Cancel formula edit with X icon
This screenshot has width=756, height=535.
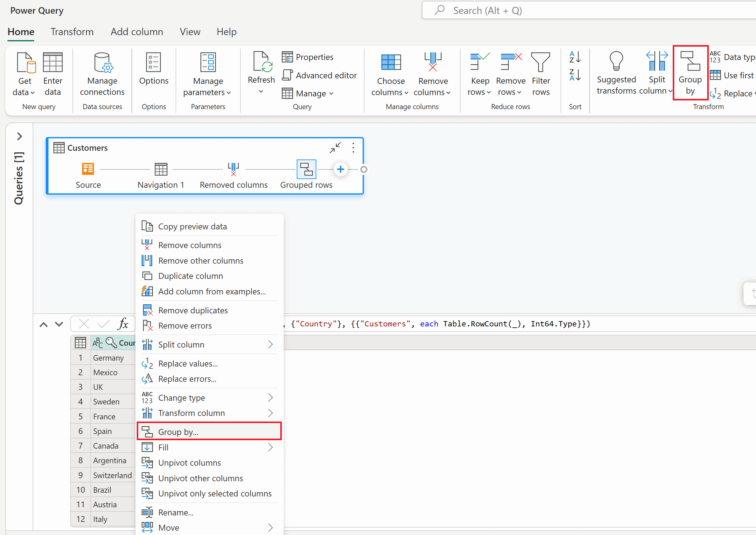pos(84,324)
